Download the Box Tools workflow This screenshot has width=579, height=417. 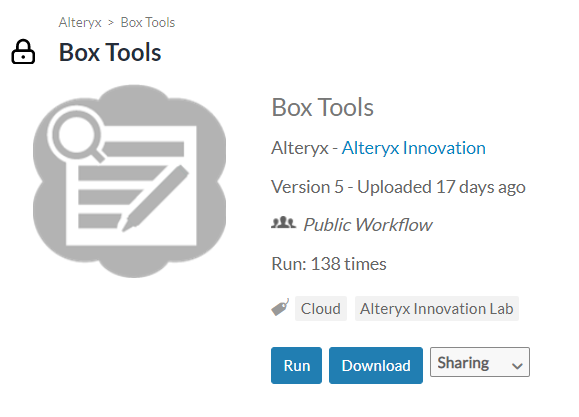click(x=376, y=365)
